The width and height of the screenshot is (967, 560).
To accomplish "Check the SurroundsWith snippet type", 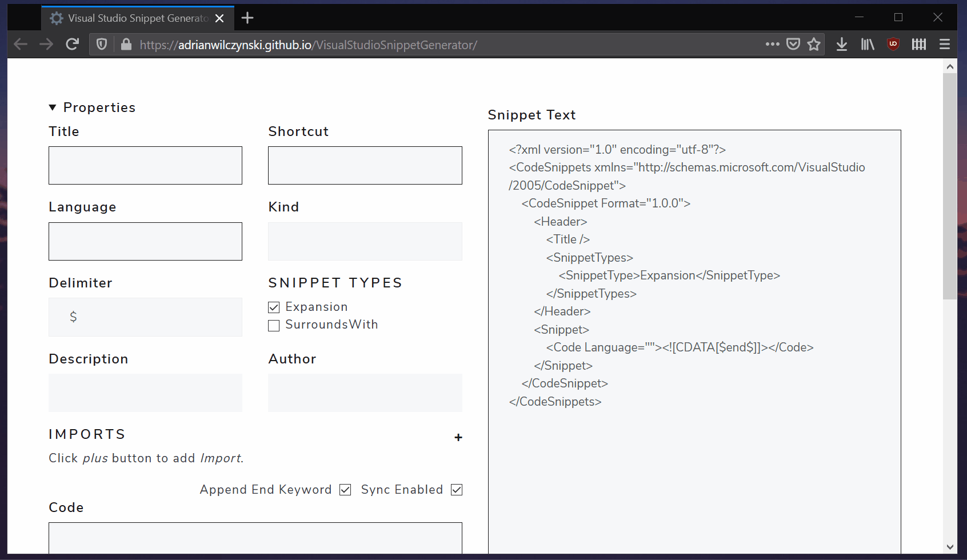I will [274, 325].
